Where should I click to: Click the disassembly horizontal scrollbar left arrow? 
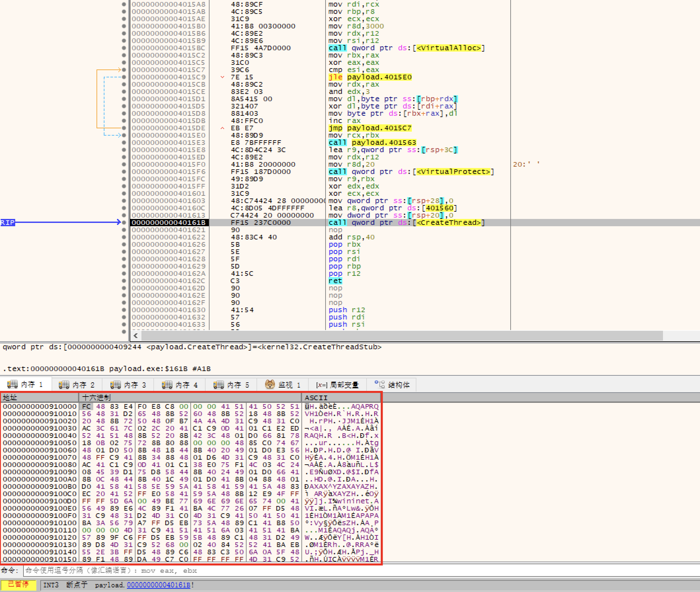(x=136, y=336)
